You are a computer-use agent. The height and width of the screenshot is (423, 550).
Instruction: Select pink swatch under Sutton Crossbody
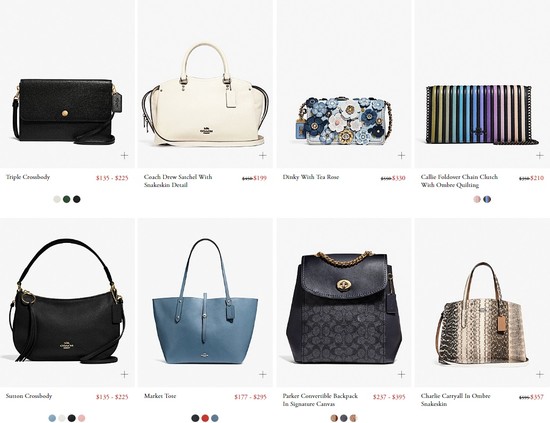pyautogui.click(x=81, y=418)
